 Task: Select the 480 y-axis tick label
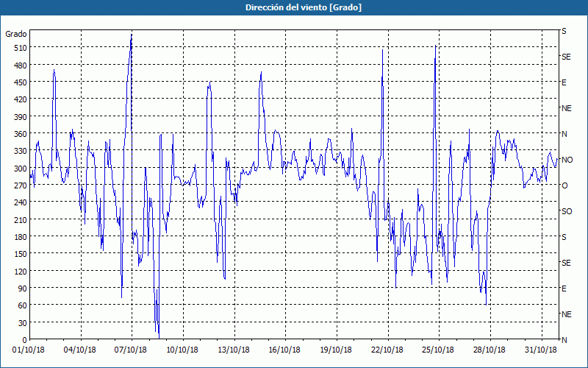[x=20, y=66]
